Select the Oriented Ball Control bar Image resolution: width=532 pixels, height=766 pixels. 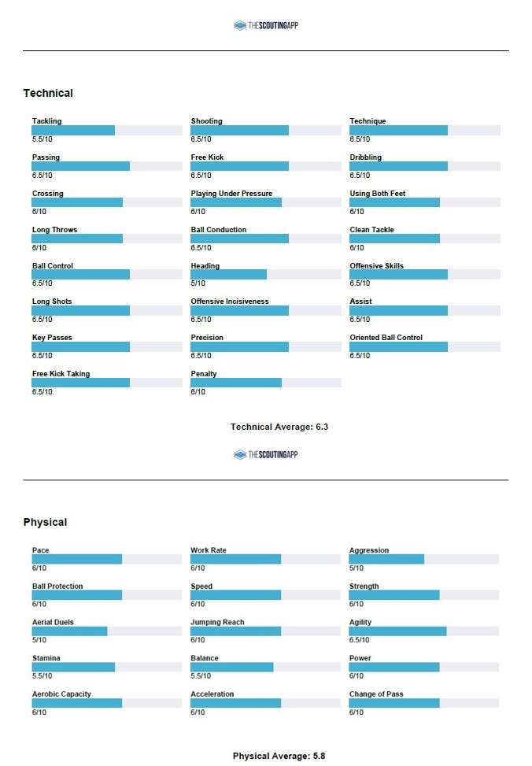point(424,347)
